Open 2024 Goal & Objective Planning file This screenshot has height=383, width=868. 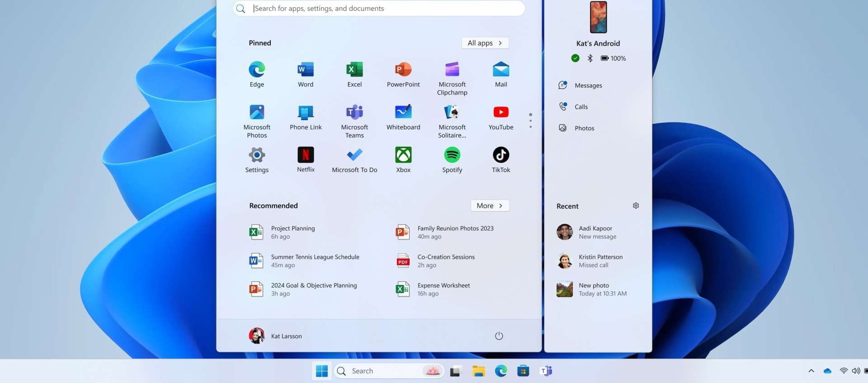pos(303,289)
